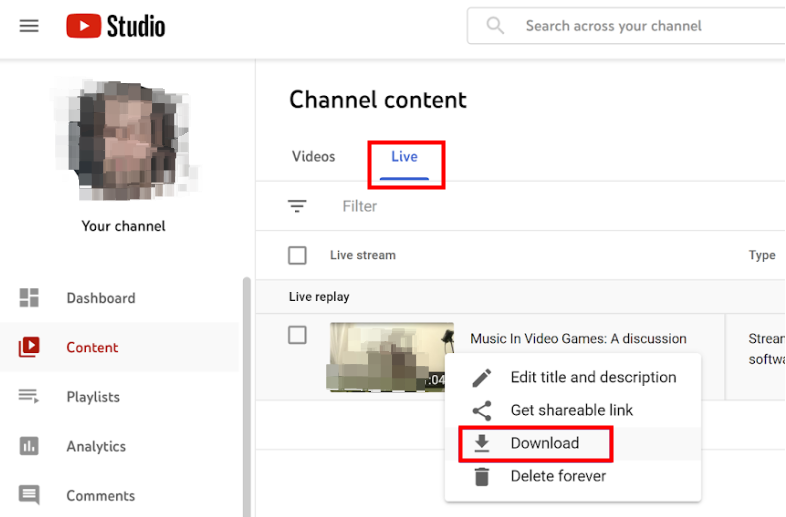Type in Search across your channel field
The height and width of the screenshot is (517, 786).
640,26
